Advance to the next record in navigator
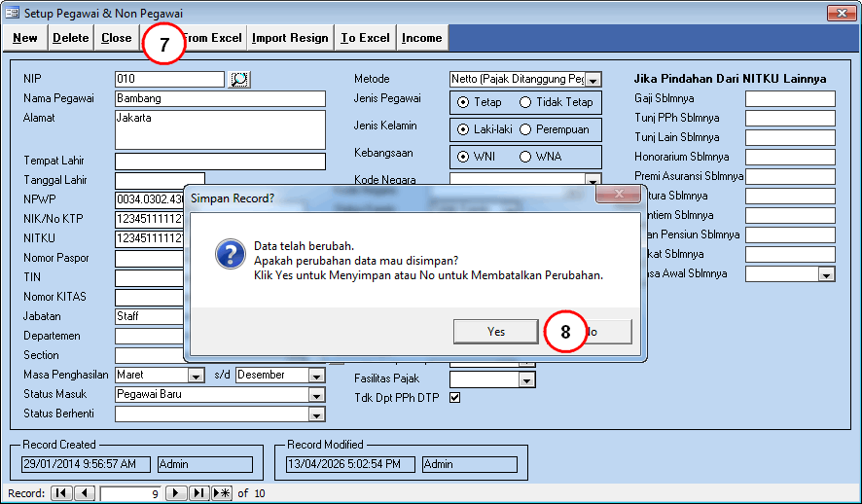 coord(176,493)
